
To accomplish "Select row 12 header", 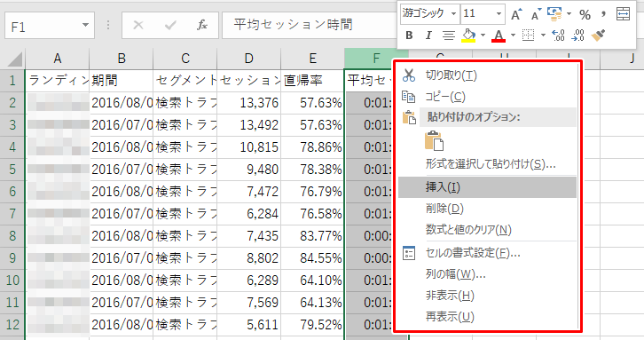I will 12,324.
